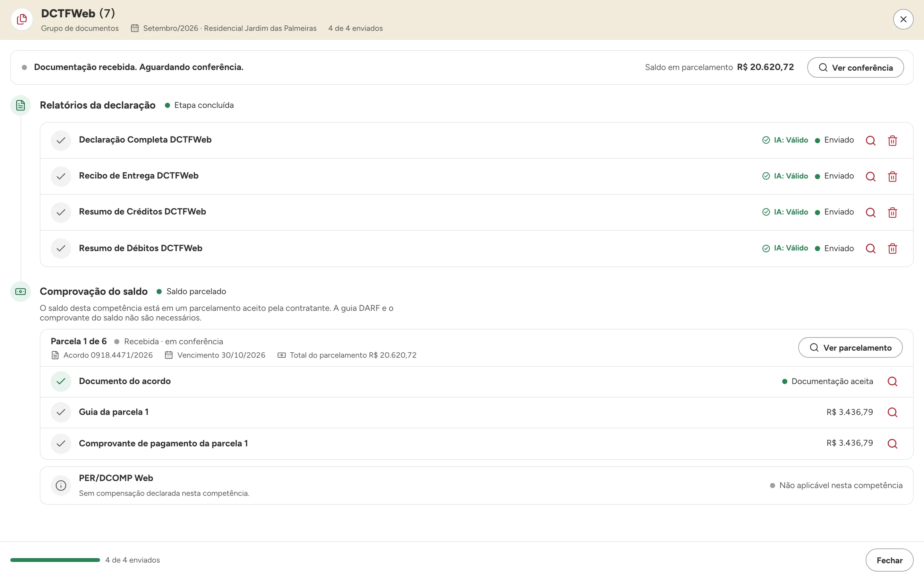Click checkmark circle for Guia da parcela 1
The width and height of the screenshot is (924, 578).
click(61, 412)
